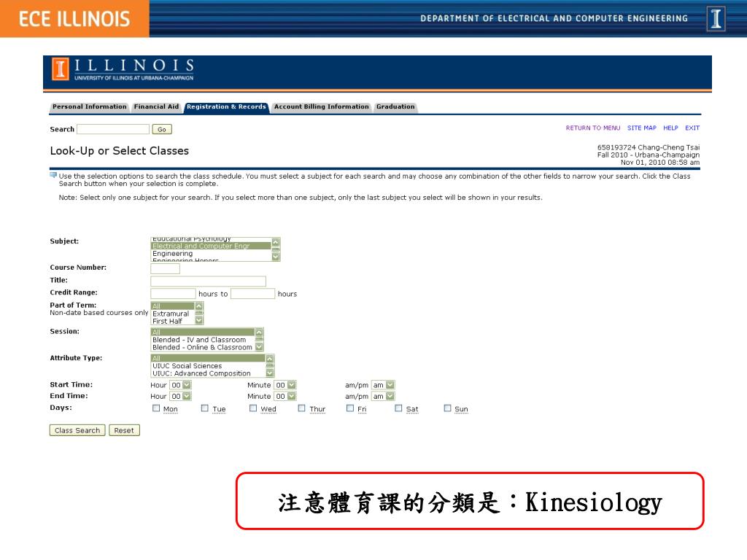The height and width of the screenshot is (560, 747).
Task: Open Account Billing Information tab
Action: [322, 106]
